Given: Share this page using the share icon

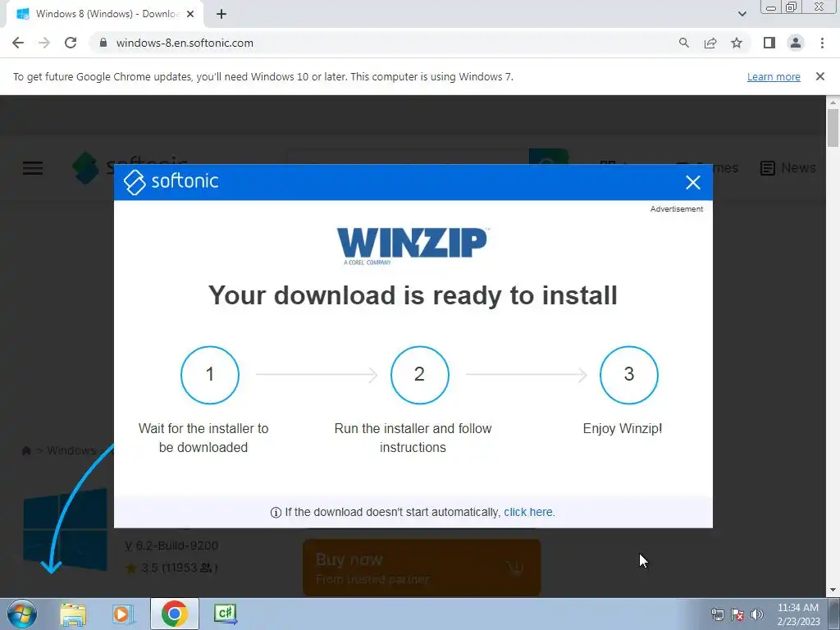Looking at the screenshot, I should [x=710, y=43].
